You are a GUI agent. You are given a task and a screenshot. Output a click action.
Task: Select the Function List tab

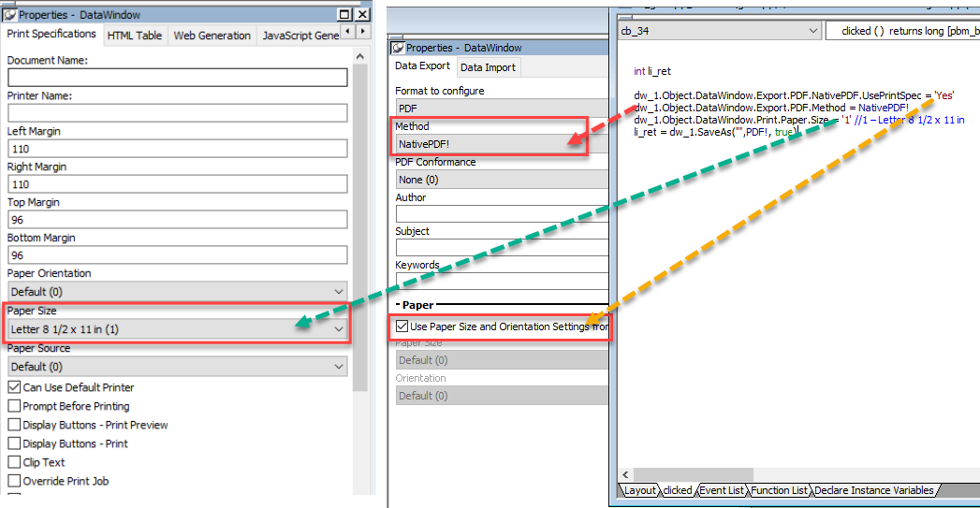[x=779, y=490]
